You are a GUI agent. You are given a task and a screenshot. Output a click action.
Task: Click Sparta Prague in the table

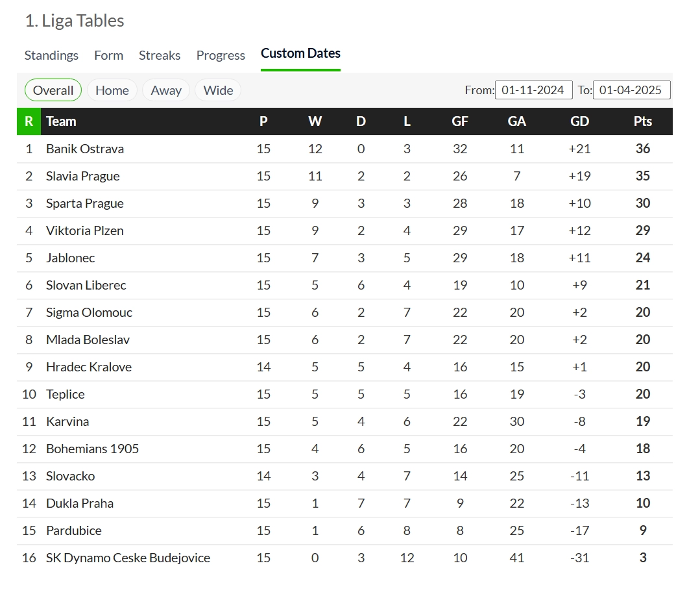(85, 203)
